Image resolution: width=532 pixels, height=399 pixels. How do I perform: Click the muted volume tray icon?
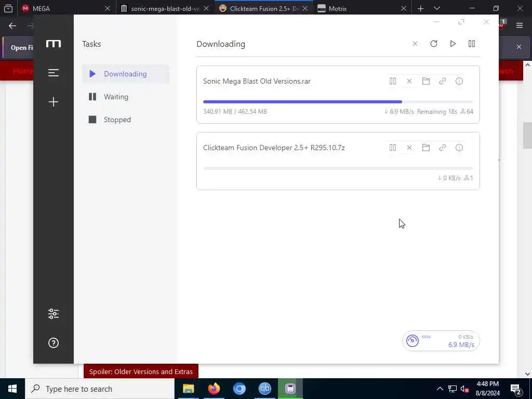coord(465,389)
